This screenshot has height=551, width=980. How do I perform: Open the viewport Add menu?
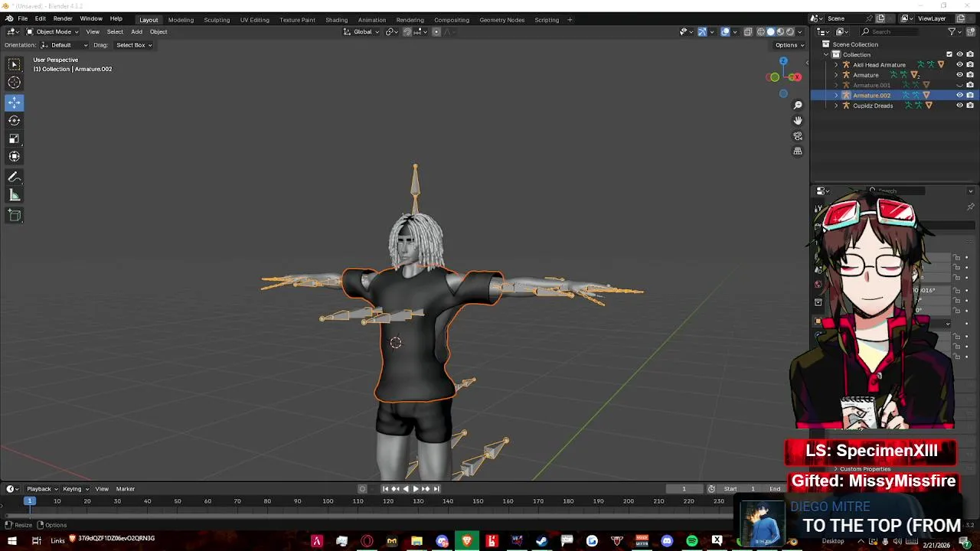click(x=136, y=31)
